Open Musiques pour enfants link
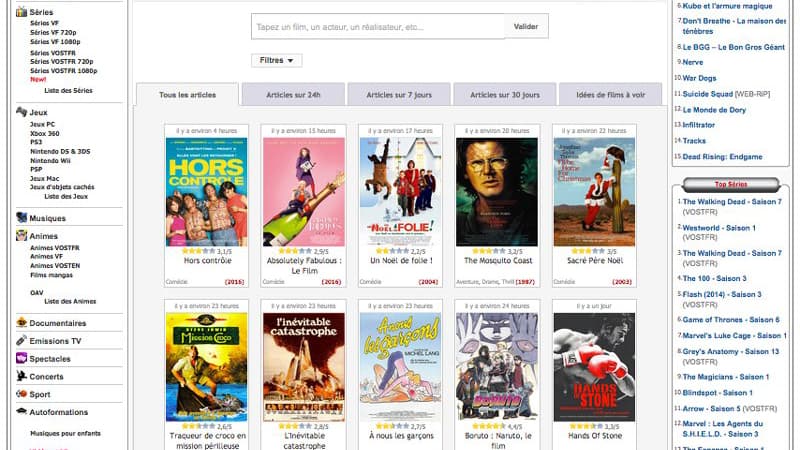 (65, 434)
